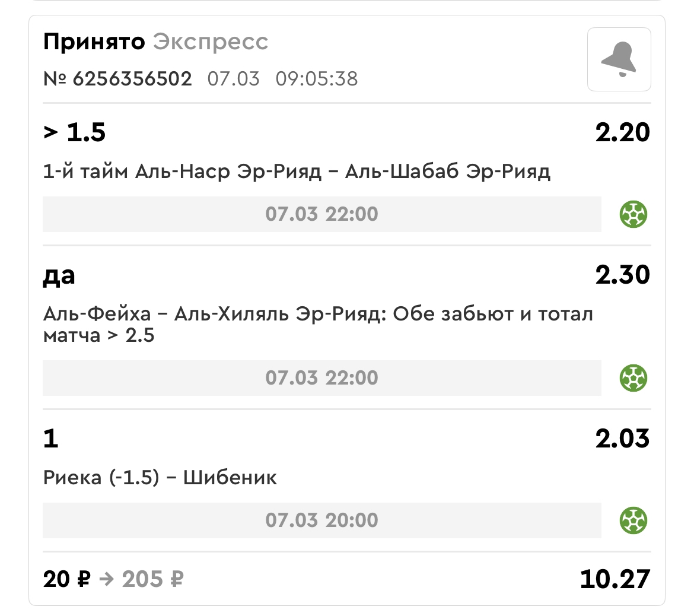Tap the 07.03 22:00 bar under Al-Nassr
This screenshot has height=616, width=694.
click(321, 214)
